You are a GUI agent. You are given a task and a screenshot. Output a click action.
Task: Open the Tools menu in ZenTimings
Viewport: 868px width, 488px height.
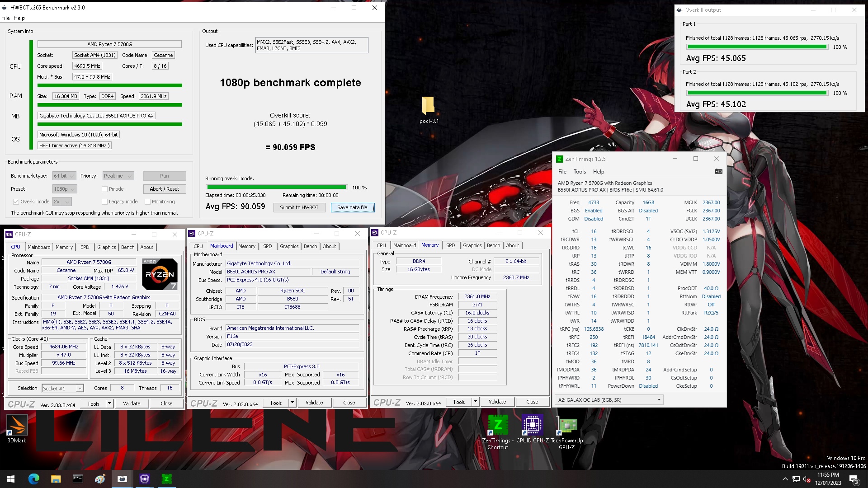click(x=580, y=172)
